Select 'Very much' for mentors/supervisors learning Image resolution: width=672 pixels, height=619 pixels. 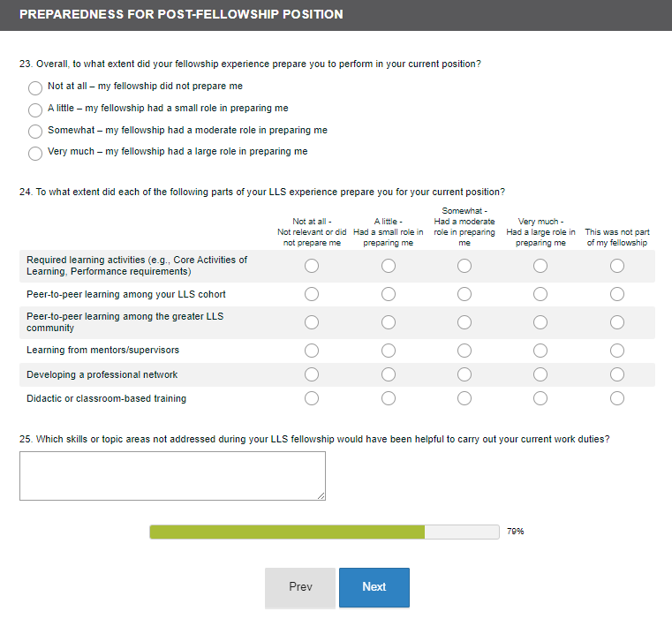point(540,351)
